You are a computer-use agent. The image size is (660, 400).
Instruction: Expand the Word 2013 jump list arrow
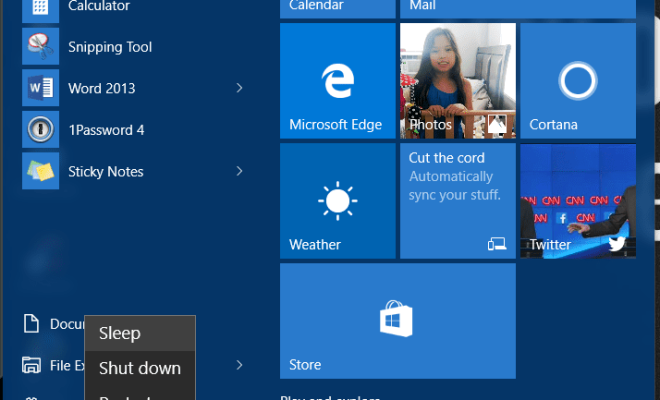(240, 88)
